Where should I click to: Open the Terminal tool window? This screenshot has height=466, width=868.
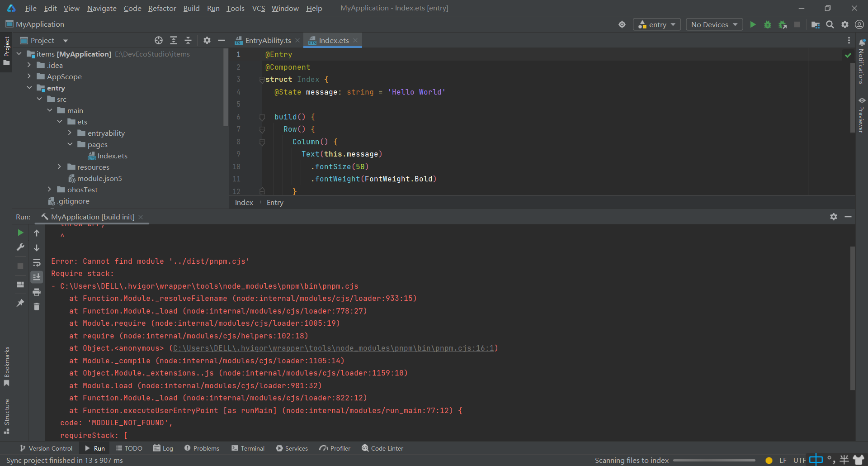[248, 448]
